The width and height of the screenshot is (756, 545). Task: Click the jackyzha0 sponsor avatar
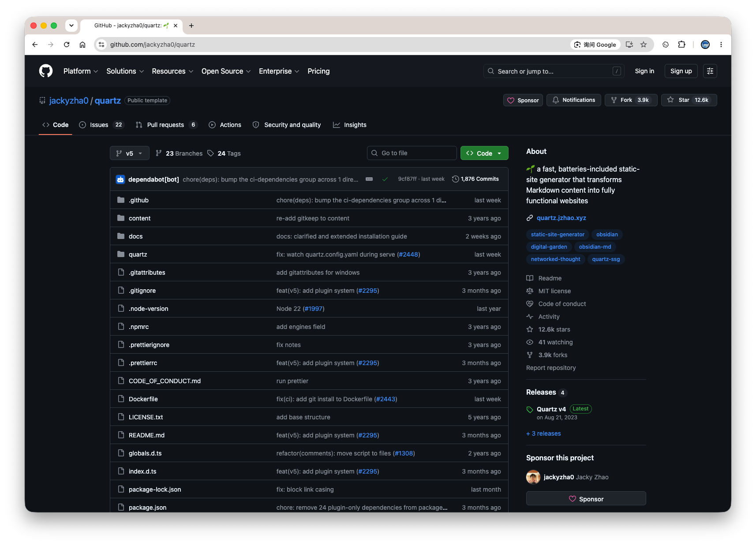coord(533,477)
